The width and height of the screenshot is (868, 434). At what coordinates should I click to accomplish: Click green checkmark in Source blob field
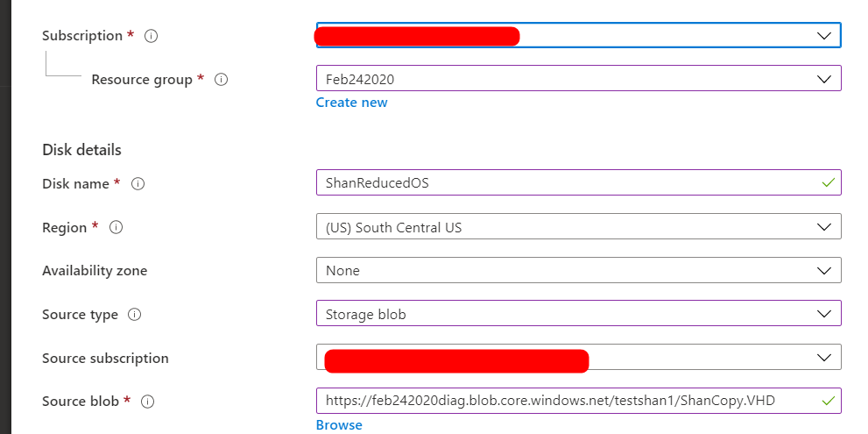[828, 401]
